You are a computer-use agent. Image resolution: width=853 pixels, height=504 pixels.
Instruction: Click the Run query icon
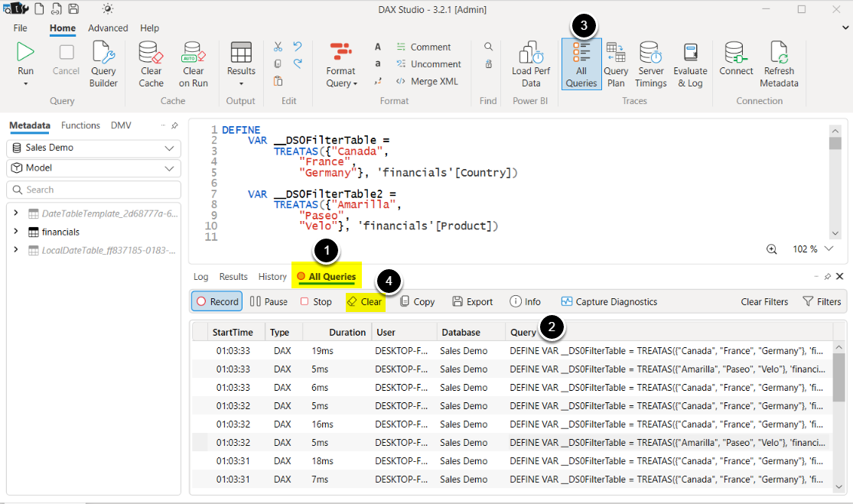(25, 53)
